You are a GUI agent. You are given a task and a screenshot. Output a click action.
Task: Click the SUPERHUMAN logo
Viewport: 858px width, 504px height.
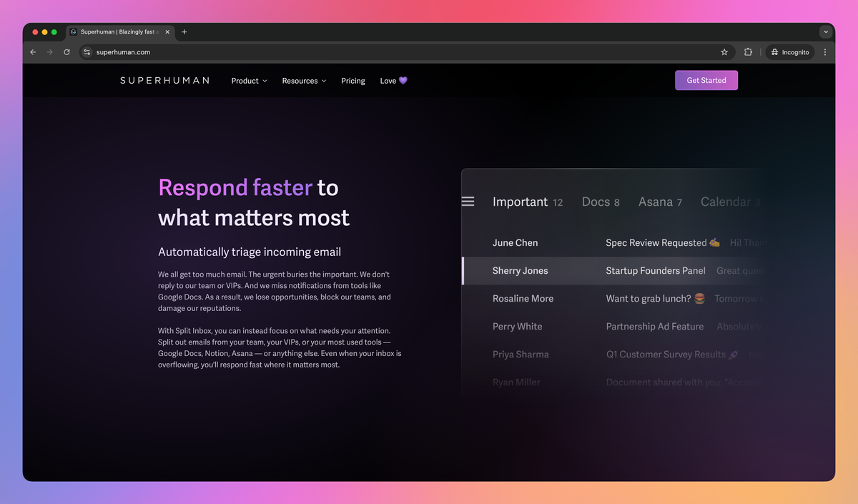(x=165, y=81)
